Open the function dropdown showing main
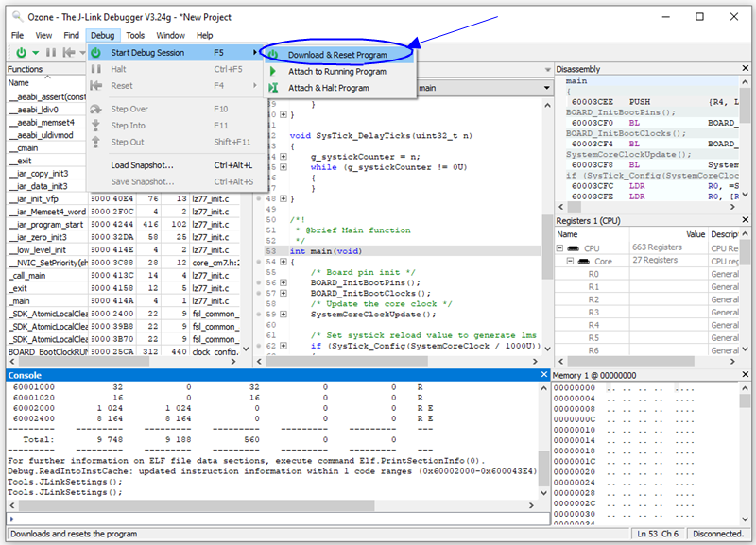The image size is (756, 545). pyautogui.click(x=545, y=88)
